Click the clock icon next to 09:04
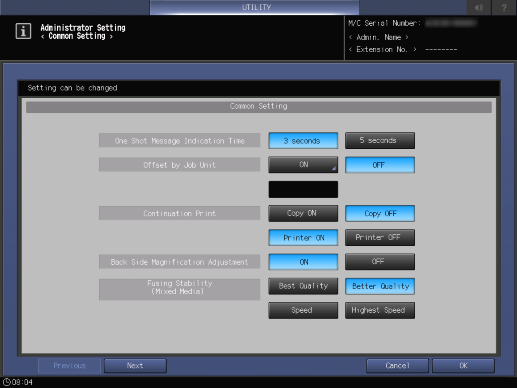 click(7, 382)
